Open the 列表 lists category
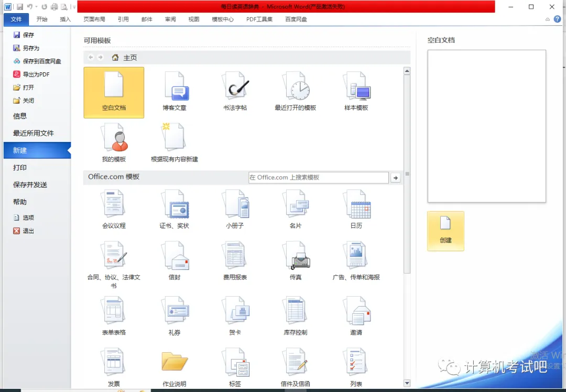 click(x=356, y=367)
